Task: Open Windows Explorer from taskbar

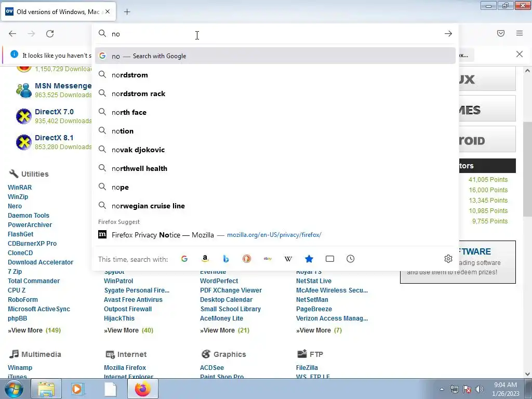Action: click(46, 389)
